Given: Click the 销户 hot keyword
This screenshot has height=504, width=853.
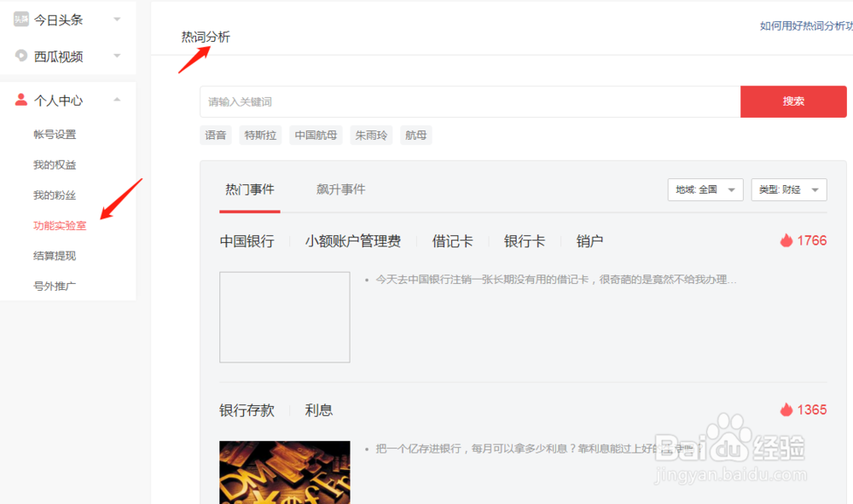Looking at the screenshot, I should [589, 241].
